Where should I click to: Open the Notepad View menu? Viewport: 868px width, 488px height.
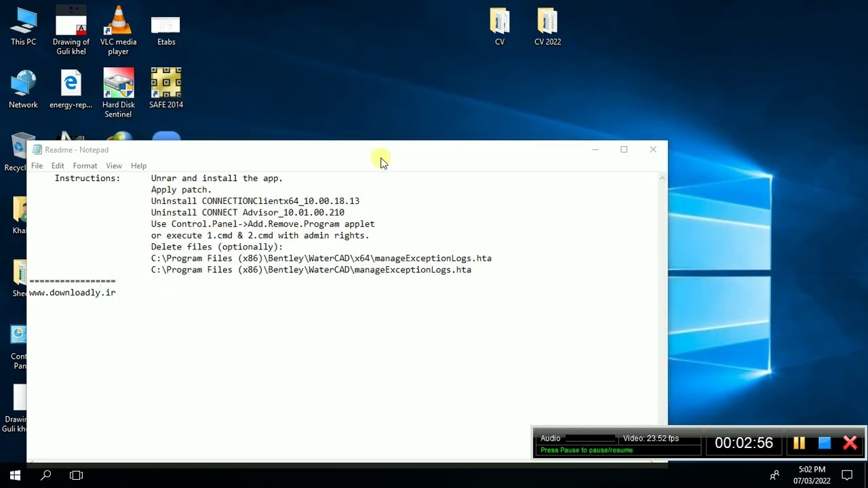pyautogui.click(x=114, y=165)
